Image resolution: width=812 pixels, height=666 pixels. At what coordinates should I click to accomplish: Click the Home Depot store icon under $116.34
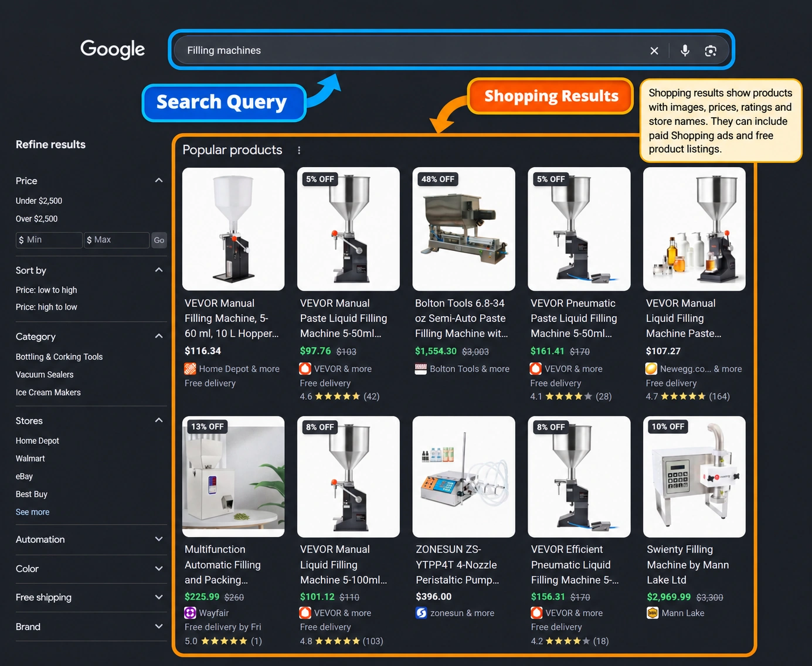pyautogui.click(x=190, y=369)
